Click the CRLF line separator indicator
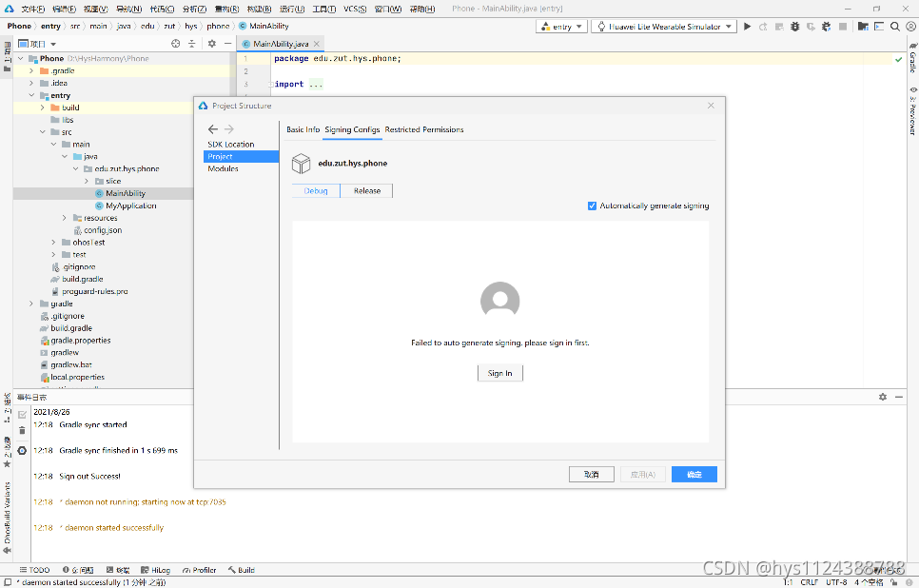The height and width of the screenshot is (588, 919). (x=810, y=582)
